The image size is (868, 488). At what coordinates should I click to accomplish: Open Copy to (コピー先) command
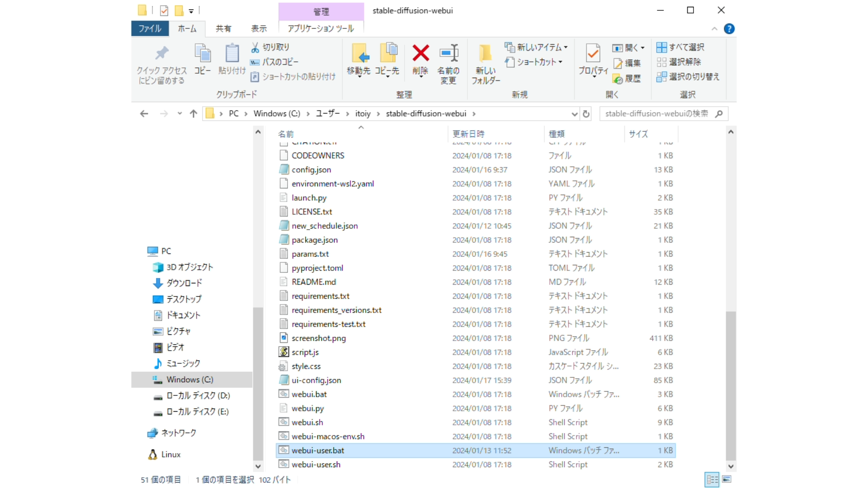(387, 60)
